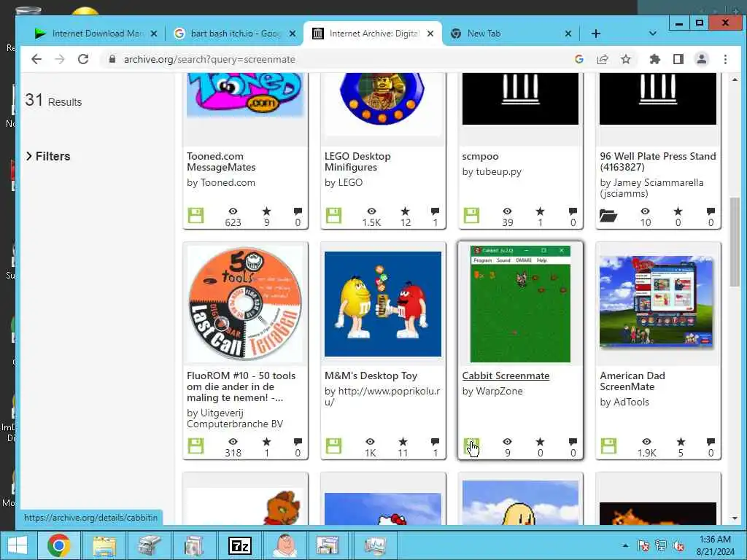747x560 pixels.
Task: Click software floppy icon on FluoROM card
Action: pos(196,446)
